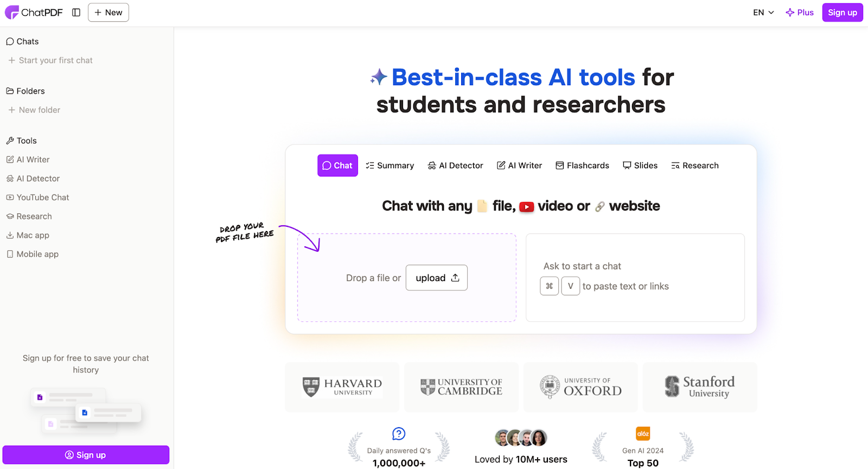This screenshot has height=469, width=868.
Task: Click the Ask to start a chat field
Action: coord(635,267)
